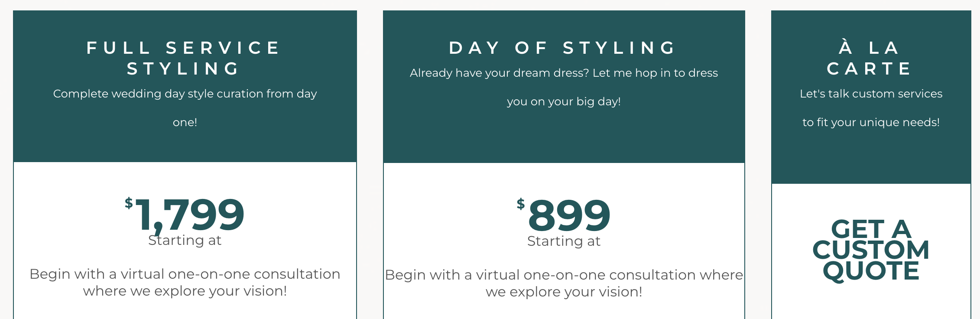The height and width of the screenshot is (319, 980).
Task: Click the dollar sign beside 899
Action: click(521, 204)
